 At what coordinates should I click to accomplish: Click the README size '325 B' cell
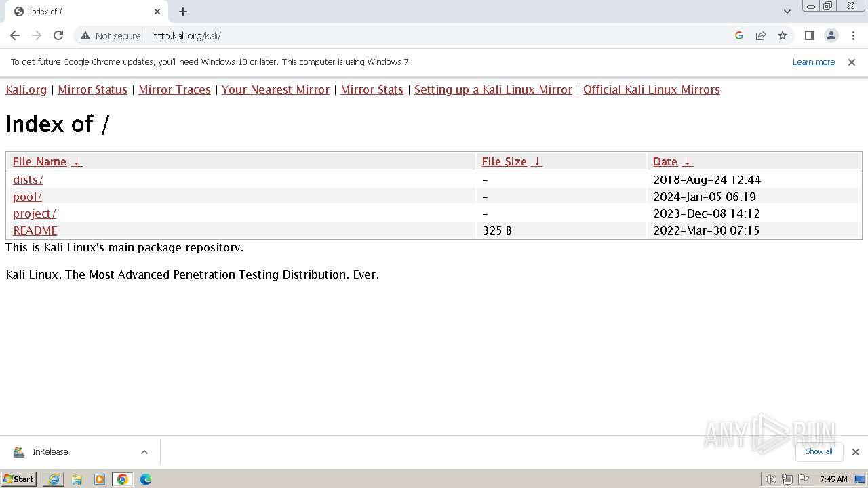497,230
